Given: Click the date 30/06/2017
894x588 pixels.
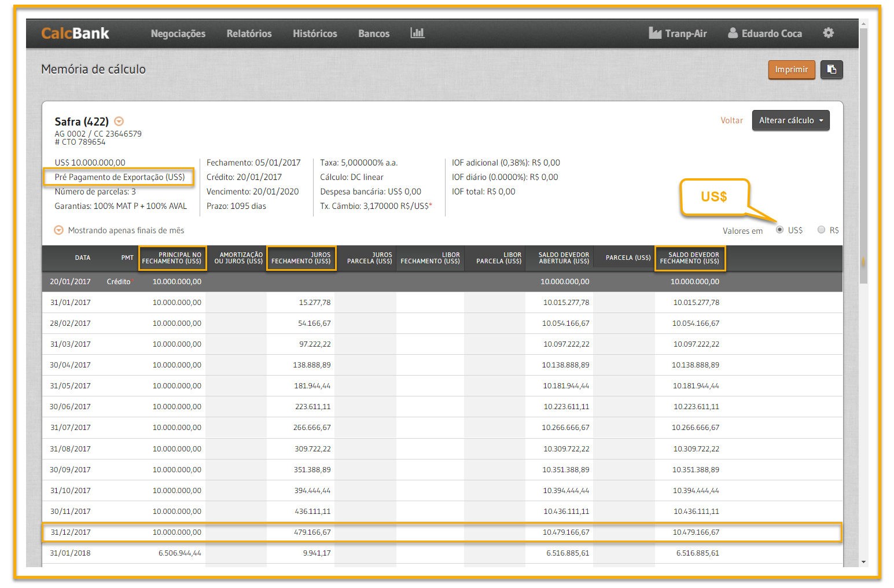Looking at the screenshot, I should click(70, 407).
